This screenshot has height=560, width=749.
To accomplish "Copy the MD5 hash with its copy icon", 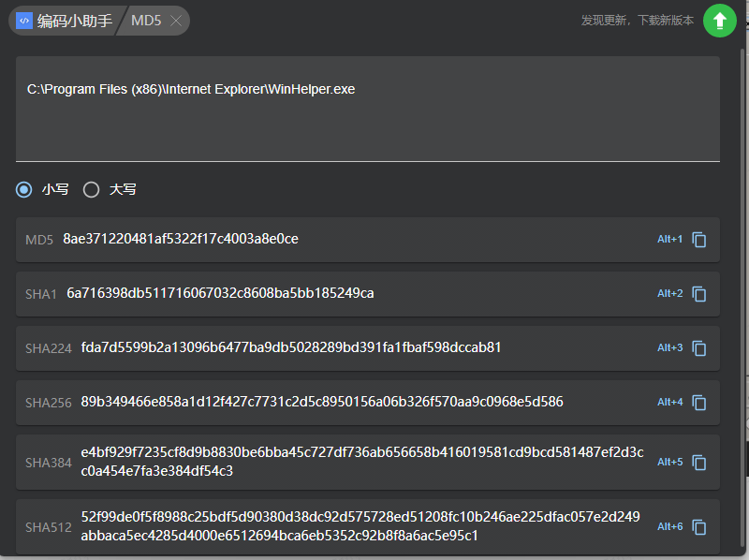I will click(699, 240).
